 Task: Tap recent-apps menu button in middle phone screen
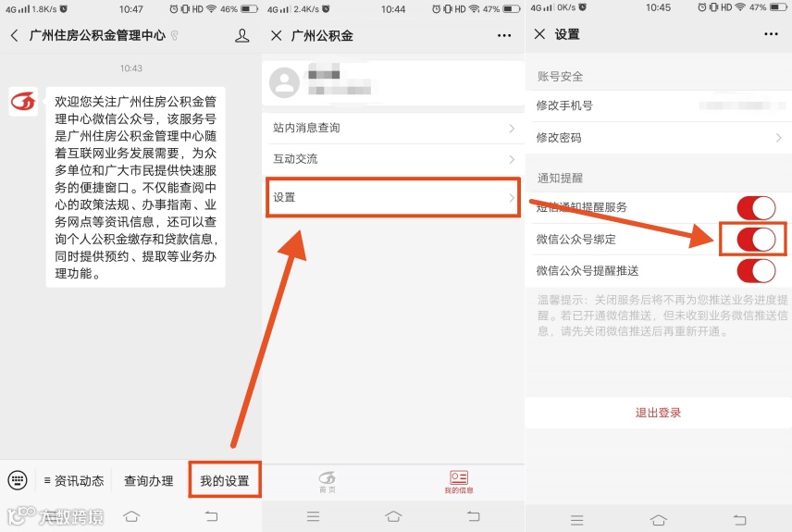(313, 516)
